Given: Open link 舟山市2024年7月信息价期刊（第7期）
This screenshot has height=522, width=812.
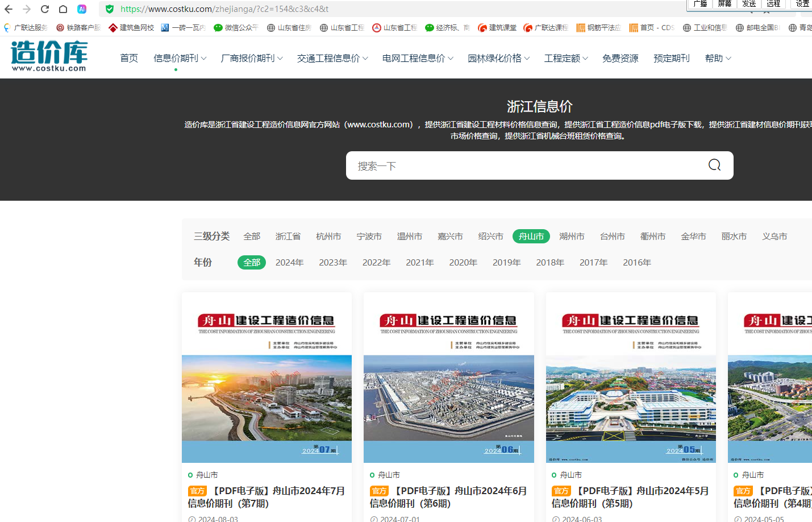Looking at the screenshot, I should 266,497.
